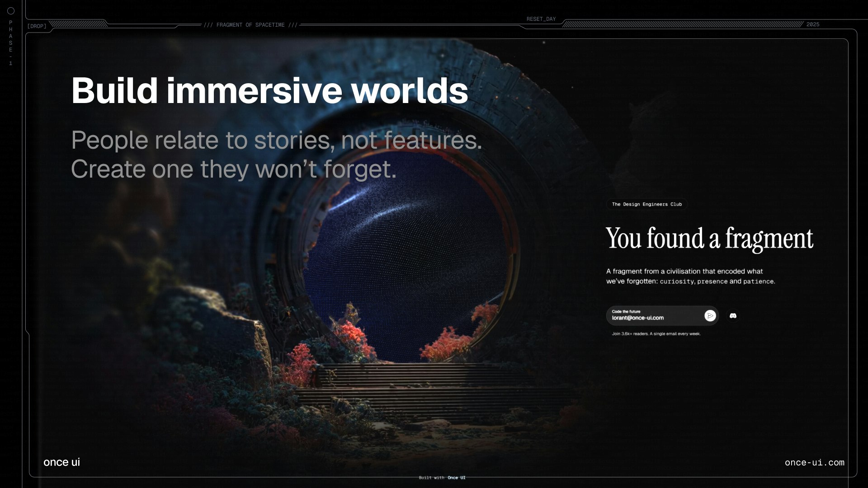Click 'Once UI' in the Built with footer
The width and height of the screenshot is (868, 488).
point(456,478)
